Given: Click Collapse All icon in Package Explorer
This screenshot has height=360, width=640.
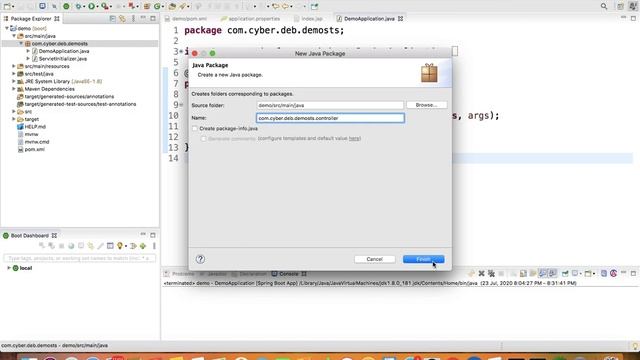Looking at the screenshot, I should pos(113,19).
